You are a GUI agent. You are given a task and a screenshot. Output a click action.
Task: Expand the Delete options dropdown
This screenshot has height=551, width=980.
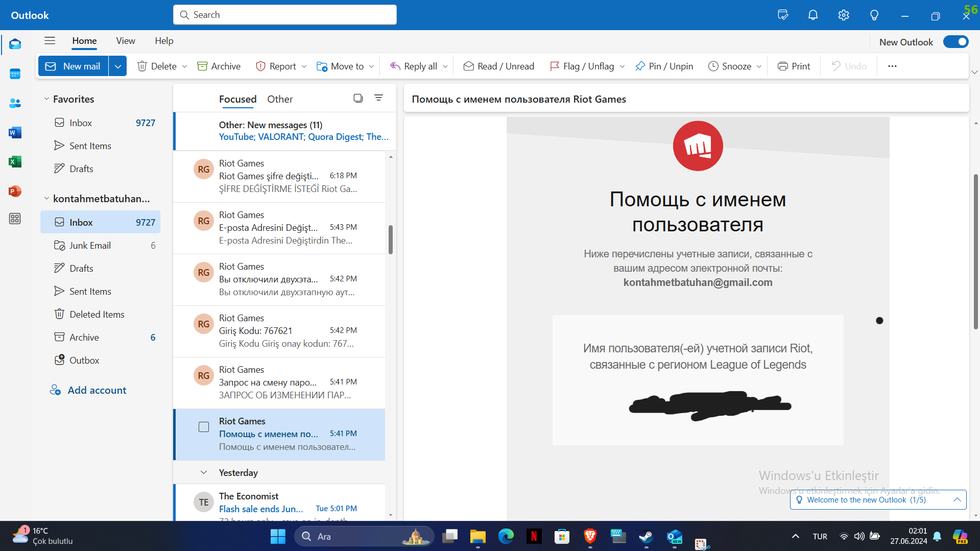coord(184,66)
